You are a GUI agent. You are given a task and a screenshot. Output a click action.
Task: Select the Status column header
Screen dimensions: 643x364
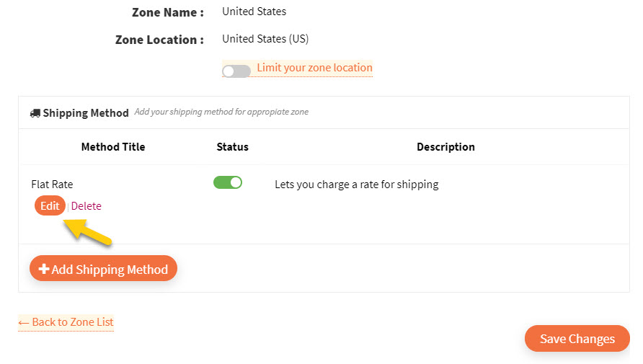click(x=233, y=147)
